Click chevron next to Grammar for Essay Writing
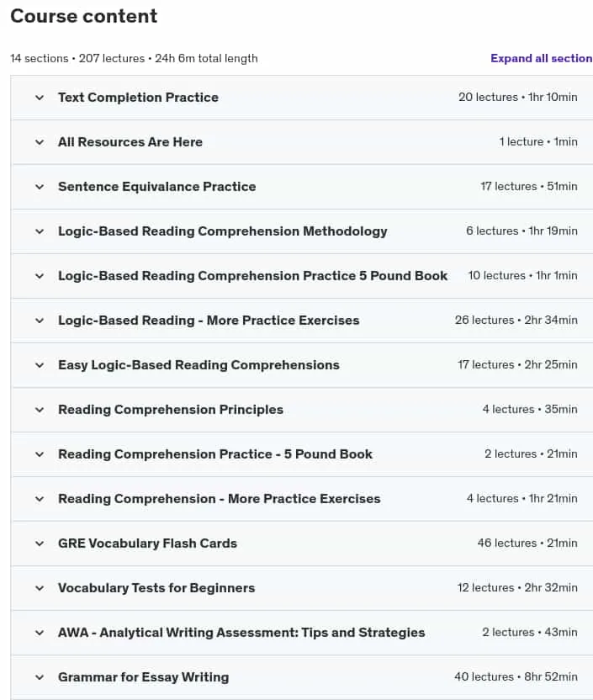The image size is (593, 700). tap(40, 677)
